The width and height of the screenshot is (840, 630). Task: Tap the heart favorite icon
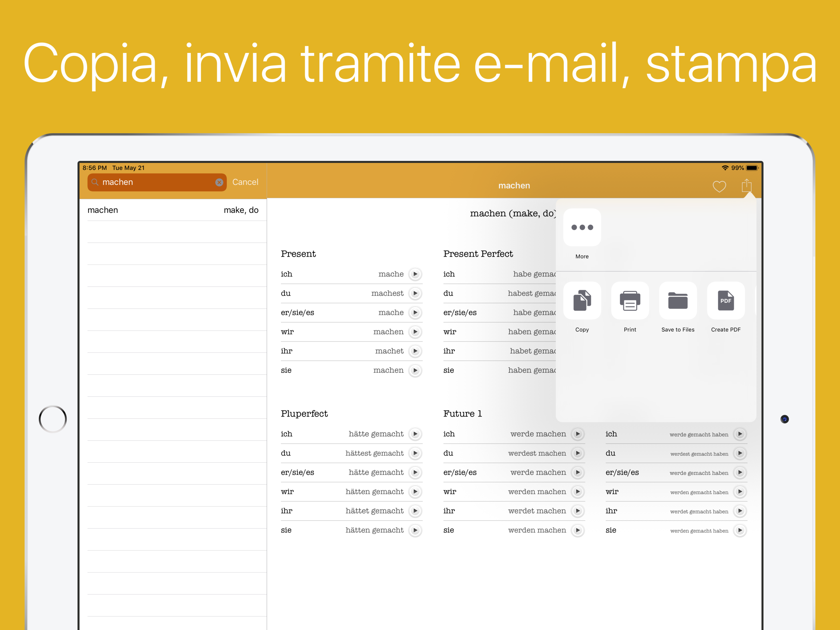[719, 186]
